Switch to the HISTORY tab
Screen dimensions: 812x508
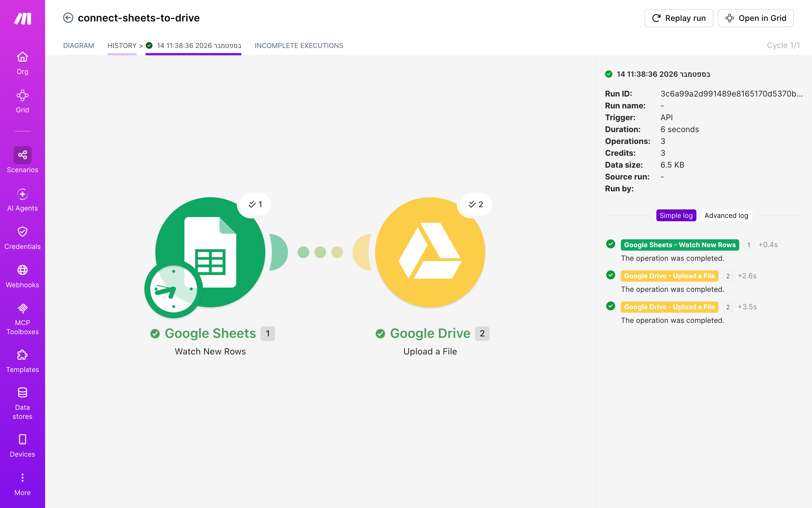click(x=122, y=46)
